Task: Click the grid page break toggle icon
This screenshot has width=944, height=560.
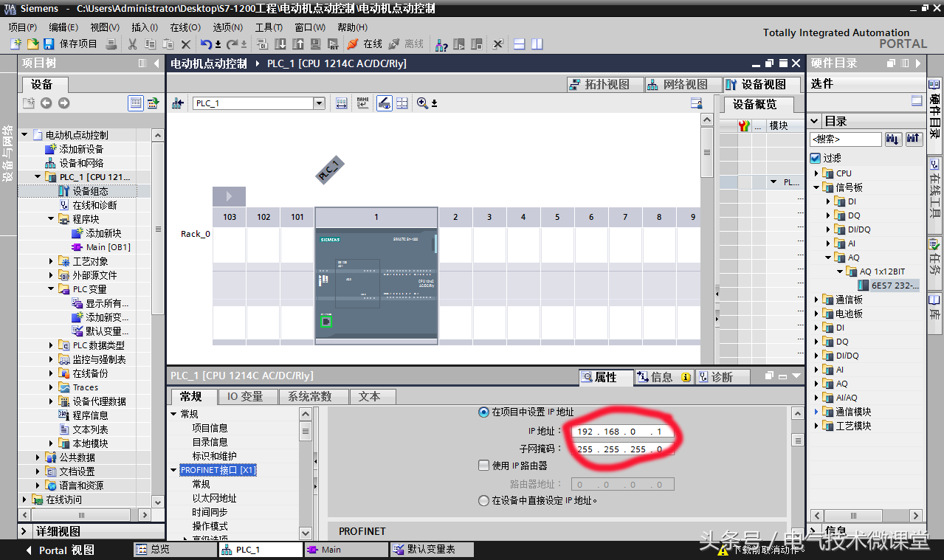Action: [x=402, y=103]
